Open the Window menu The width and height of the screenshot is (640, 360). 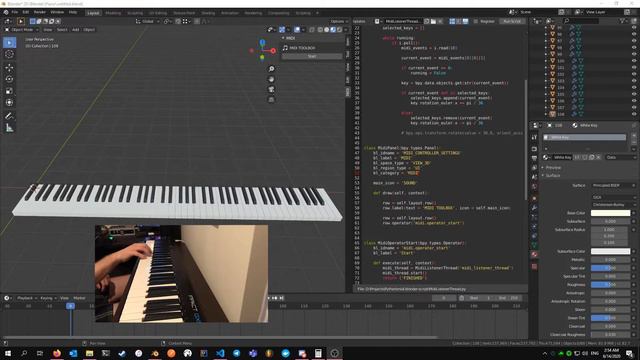coord(57,12)
